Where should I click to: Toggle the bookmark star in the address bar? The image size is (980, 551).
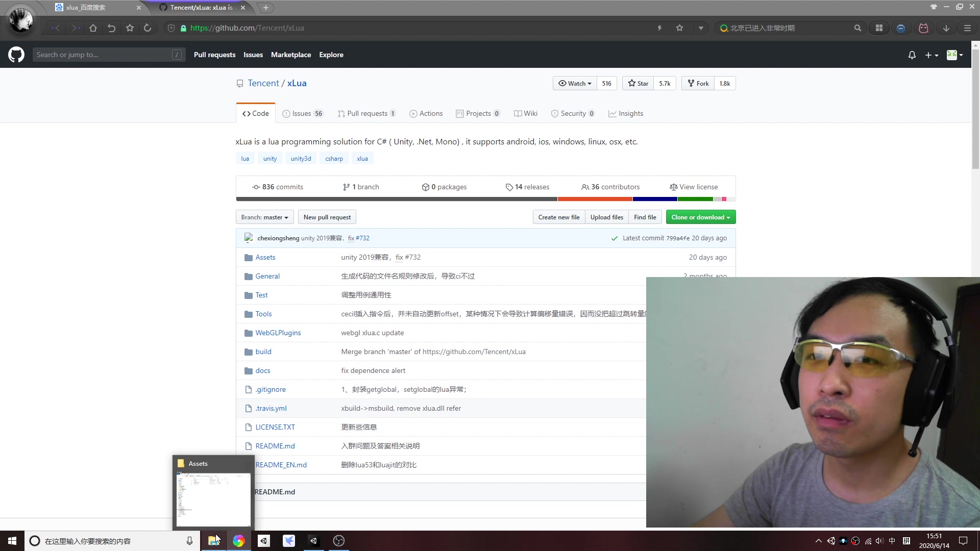point(679,28)
